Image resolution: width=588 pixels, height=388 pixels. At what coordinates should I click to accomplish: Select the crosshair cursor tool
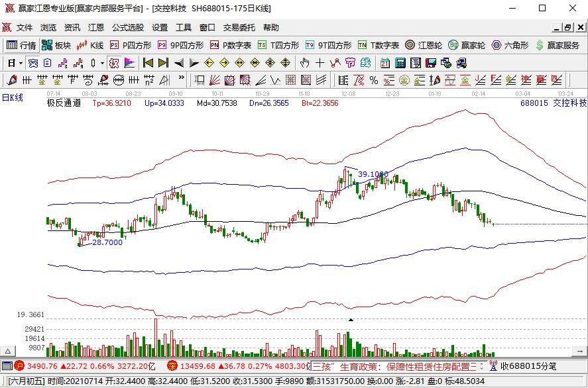320,63
